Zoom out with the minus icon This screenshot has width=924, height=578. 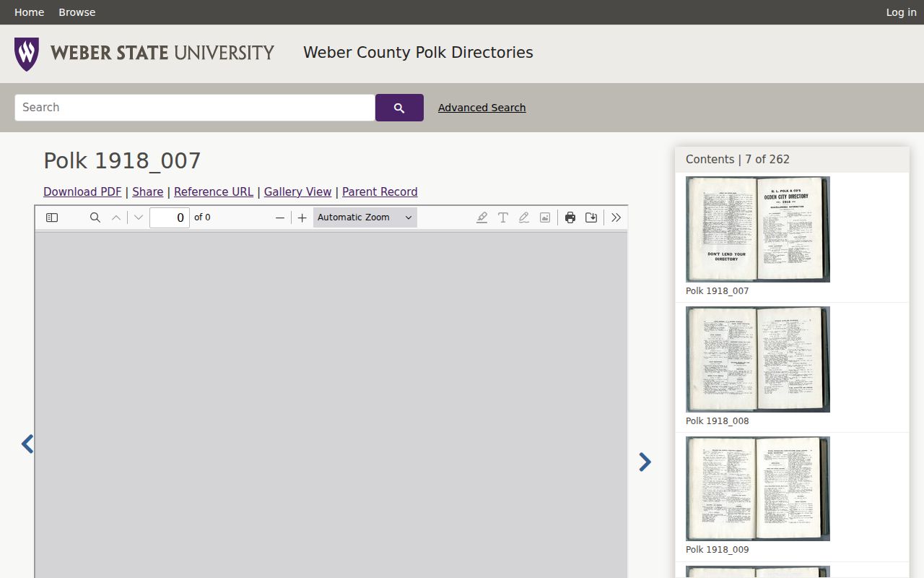pyautogui.click(x=280, y=217)
